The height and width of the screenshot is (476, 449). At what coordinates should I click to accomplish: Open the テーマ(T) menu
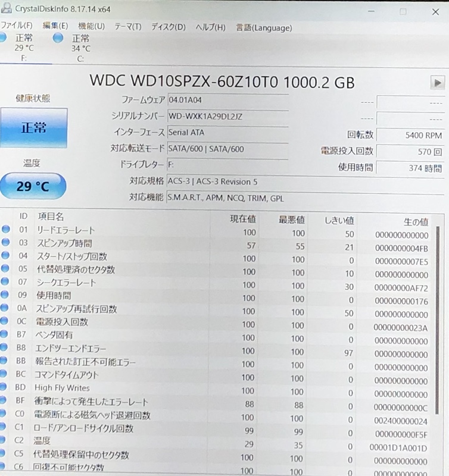click(x=128, y=27)
